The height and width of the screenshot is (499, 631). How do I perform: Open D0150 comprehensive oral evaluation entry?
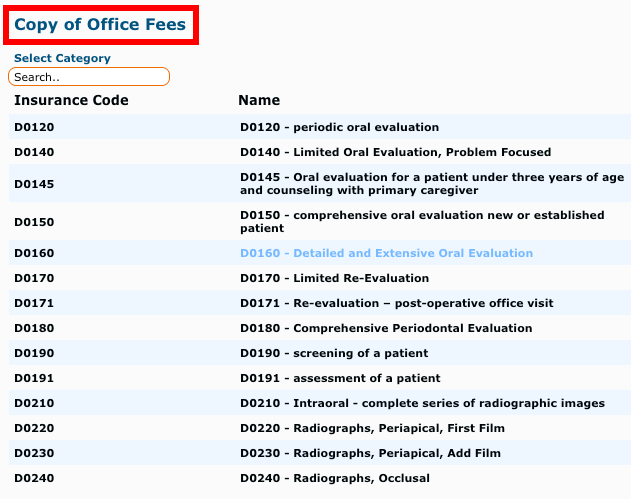(422, 221)
